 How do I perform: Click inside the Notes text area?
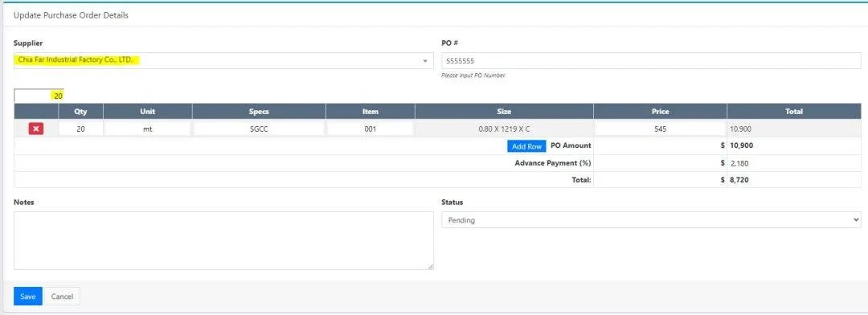tap(223, 241)
